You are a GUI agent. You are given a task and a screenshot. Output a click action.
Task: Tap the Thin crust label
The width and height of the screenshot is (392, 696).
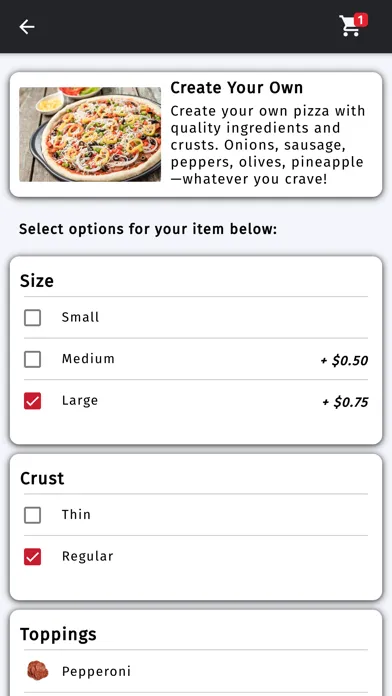76,514
